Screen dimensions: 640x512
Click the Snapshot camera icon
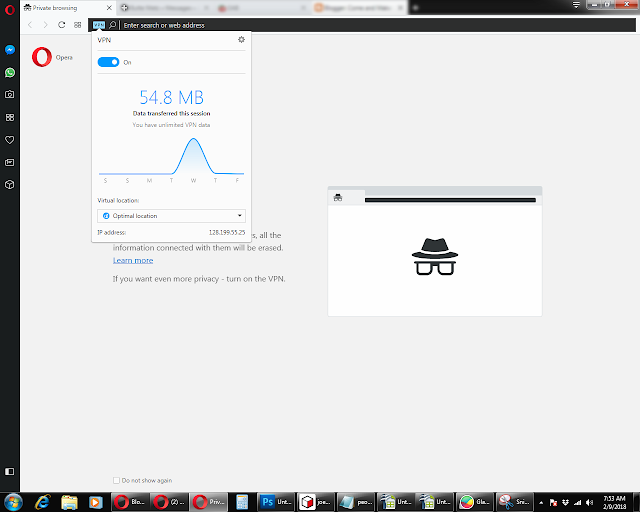[x=10, y=94]
